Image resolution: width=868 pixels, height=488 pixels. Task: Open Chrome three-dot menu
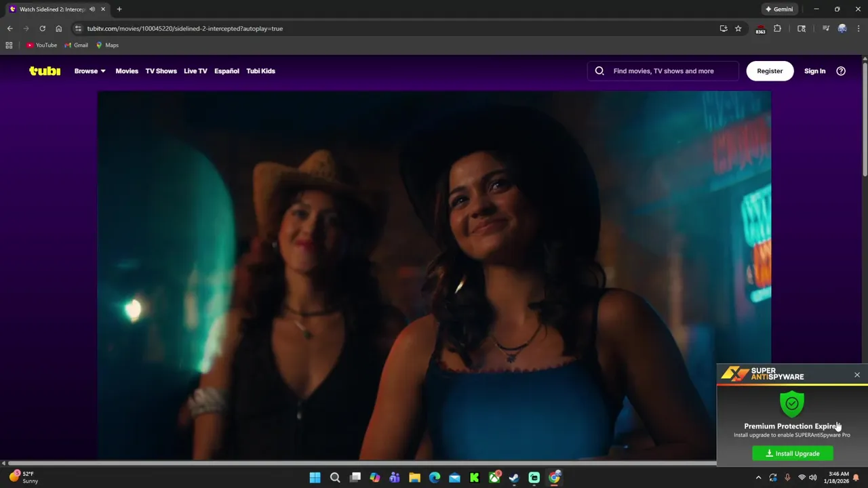coord(859,28)
